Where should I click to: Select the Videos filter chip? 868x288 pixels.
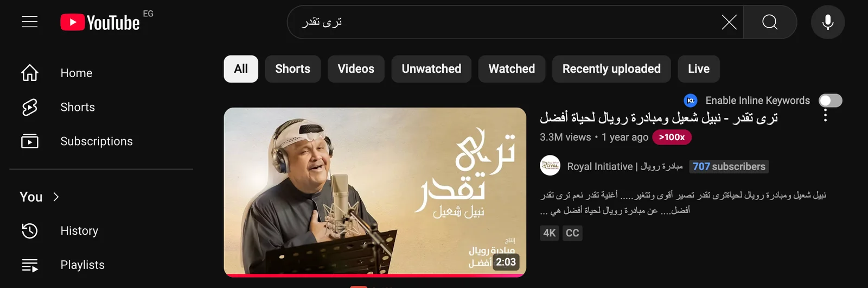point(356,69)
